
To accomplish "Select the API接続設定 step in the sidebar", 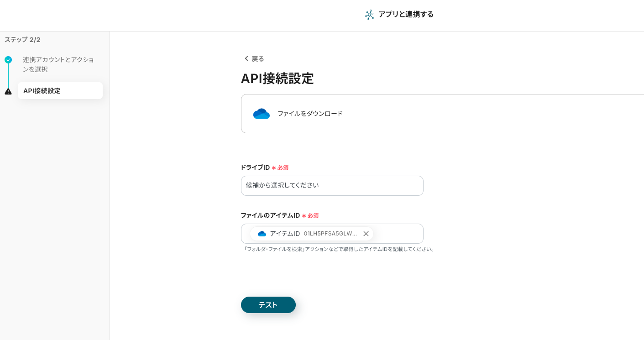I will pos(60,91).
